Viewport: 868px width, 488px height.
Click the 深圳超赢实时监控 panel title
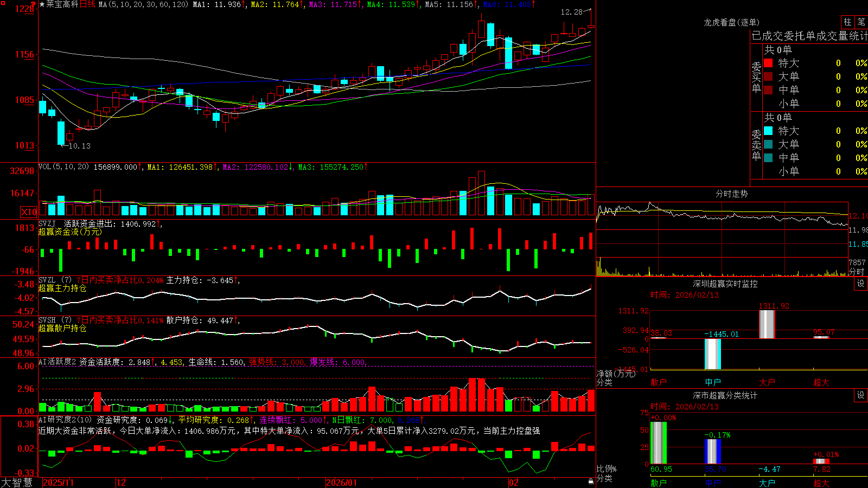click(725, 284)
